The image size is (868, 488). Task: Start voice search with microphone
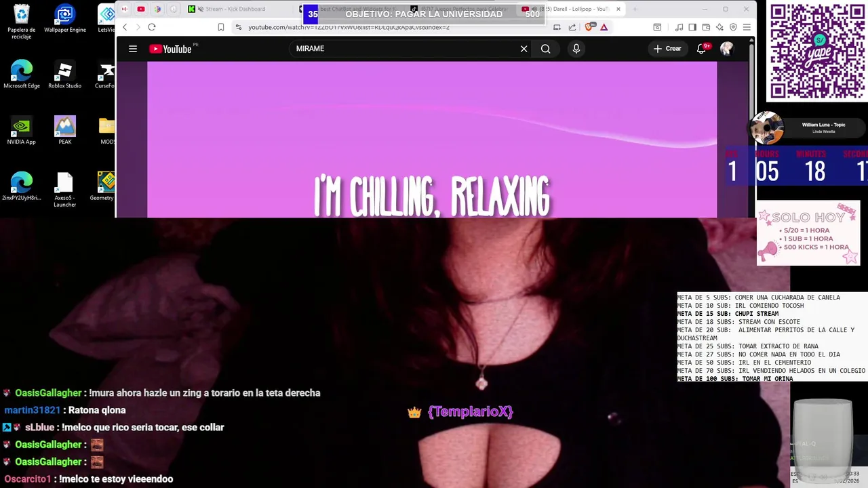[576, 49]
